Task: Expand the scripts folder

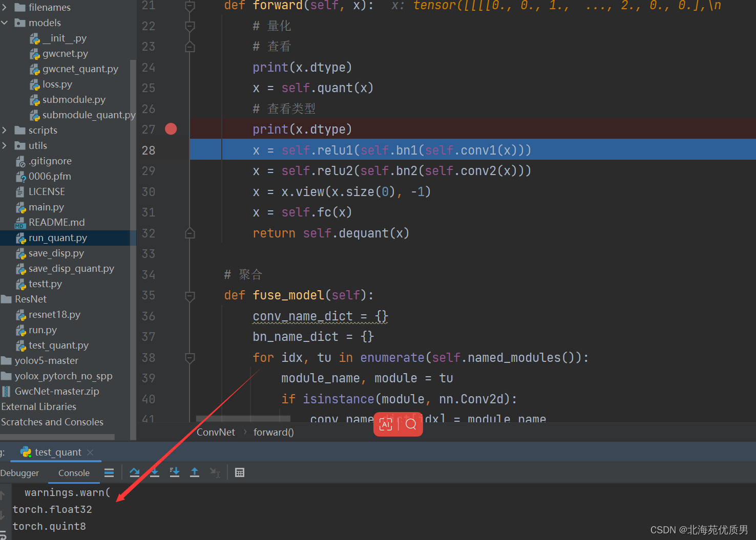Action: click(5, 130)
